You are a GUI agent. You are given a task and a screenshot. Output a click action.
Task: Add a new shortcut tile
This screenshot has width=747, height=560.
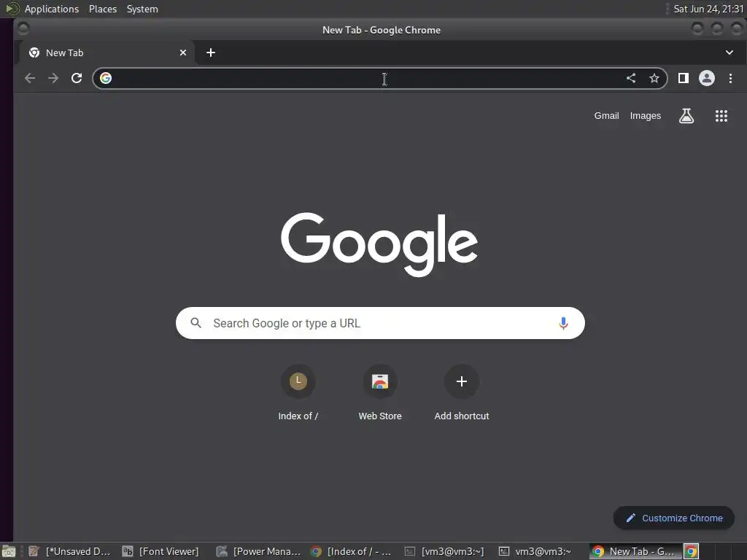[462, 393]
